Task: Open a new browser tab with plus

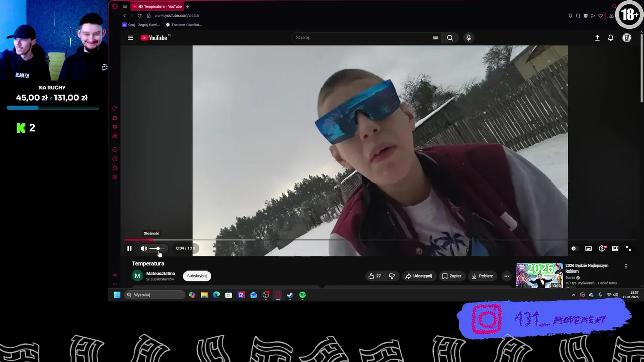Action: pos(187,6)
